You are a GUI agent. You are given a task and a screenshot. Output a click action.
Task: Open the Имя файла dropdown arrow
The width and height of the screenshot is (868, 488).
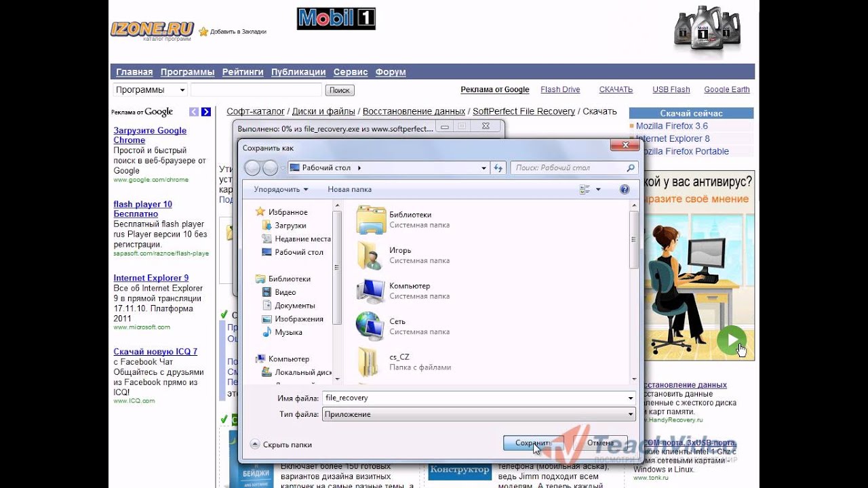click(x=631, y=399)
